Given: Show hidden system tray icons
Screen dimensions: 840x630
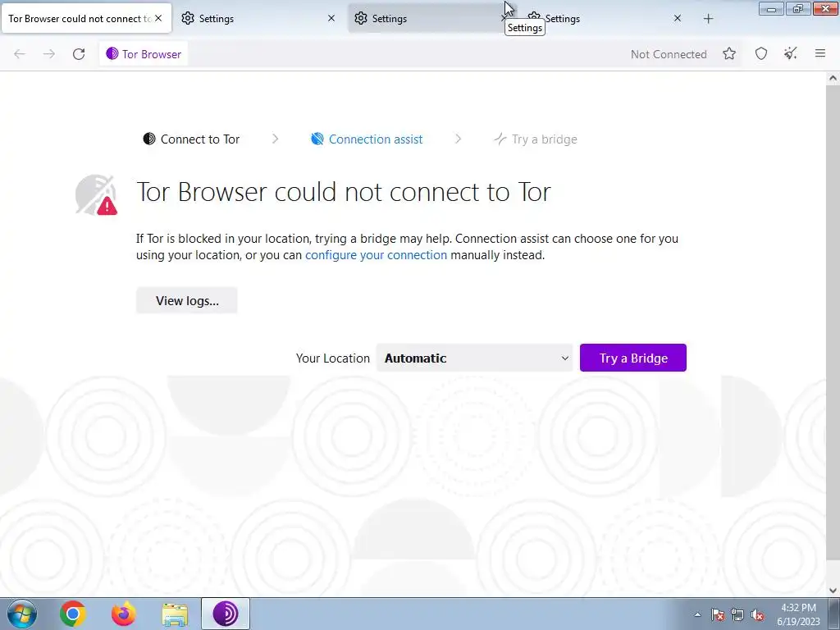Looking at the screenshot, I should click(x=697, y=614).
